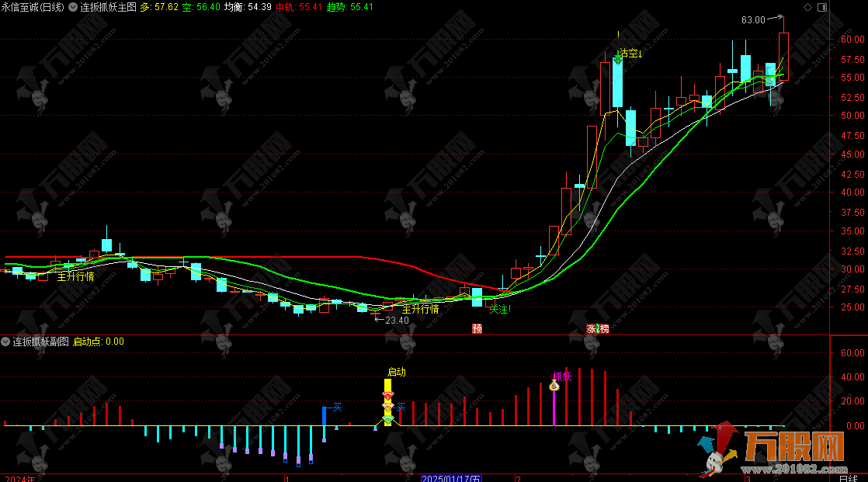Click the blue buy signal bar
Screen dimensions: 868x482
(325, 416)
